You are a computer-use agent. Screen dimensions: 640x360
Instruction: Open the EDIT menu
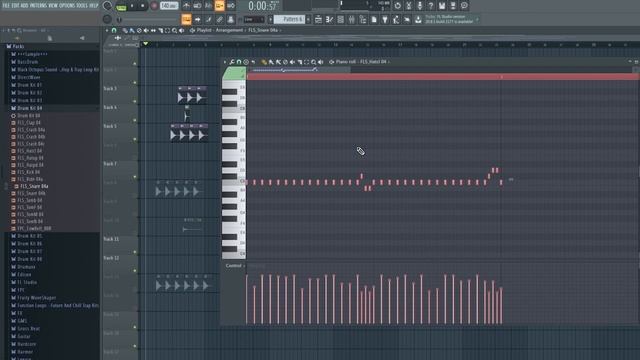16,6
